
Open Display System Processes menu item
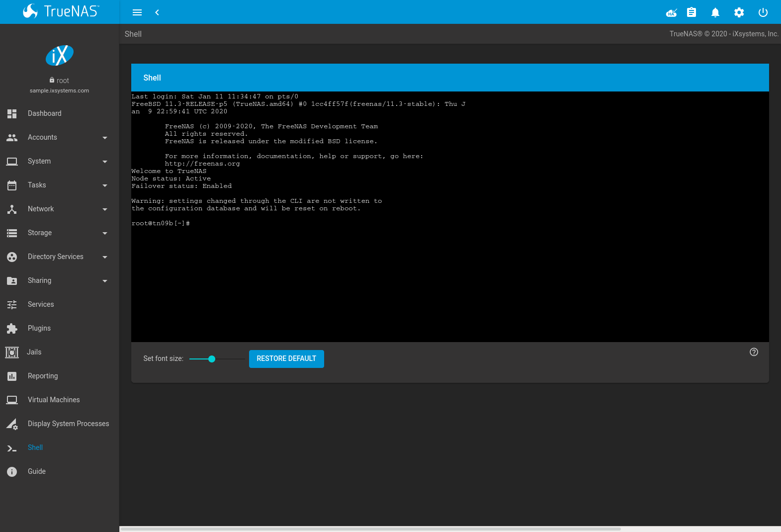tap(60, 424)
